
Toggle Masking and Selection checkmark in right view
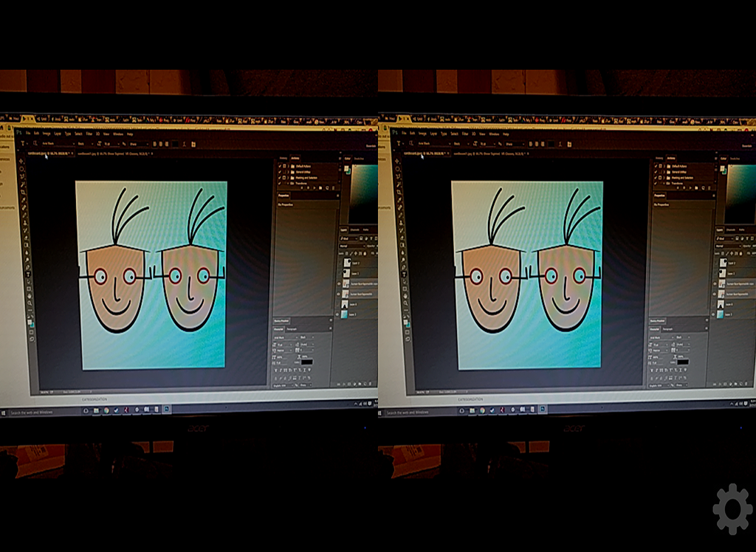point(656,178)
